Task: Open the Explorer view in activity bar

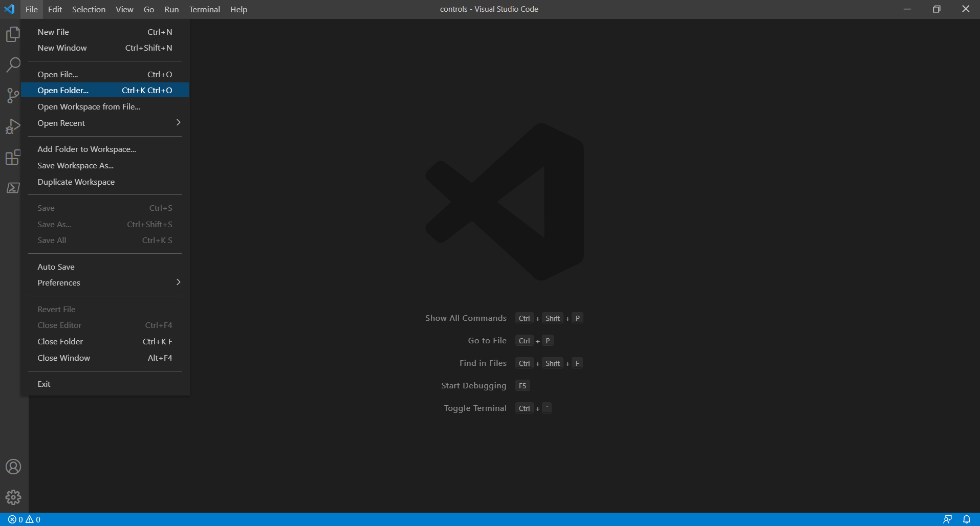Action: coord(13,34)
